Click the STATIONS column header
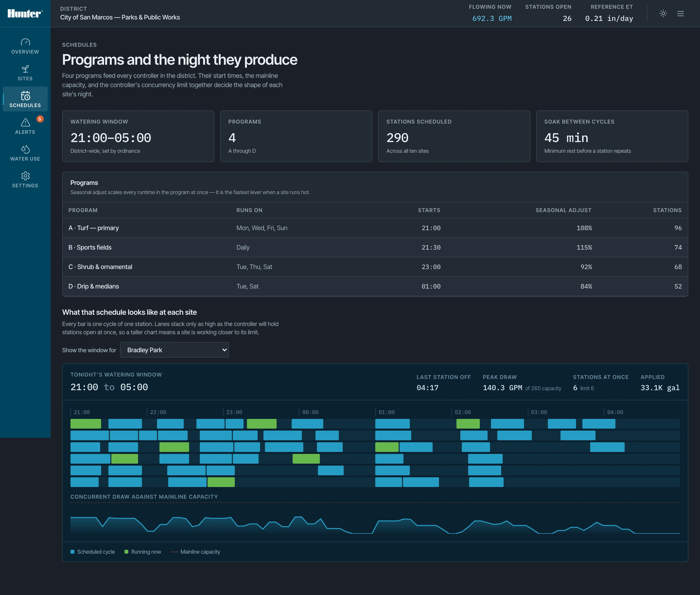The height and width of the screenshot is (595, 700). [x=667, y=210]
